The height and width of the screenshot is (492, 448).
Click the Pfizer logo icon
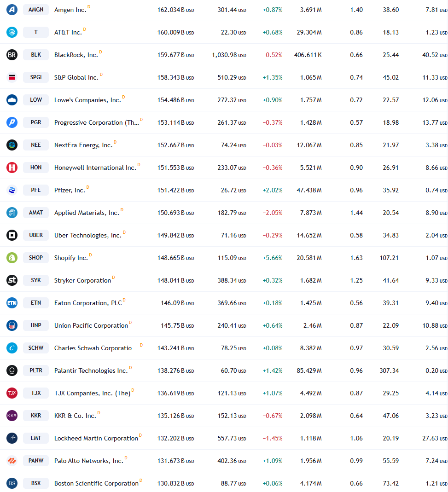pyautogui.click(x=12, y=190)
